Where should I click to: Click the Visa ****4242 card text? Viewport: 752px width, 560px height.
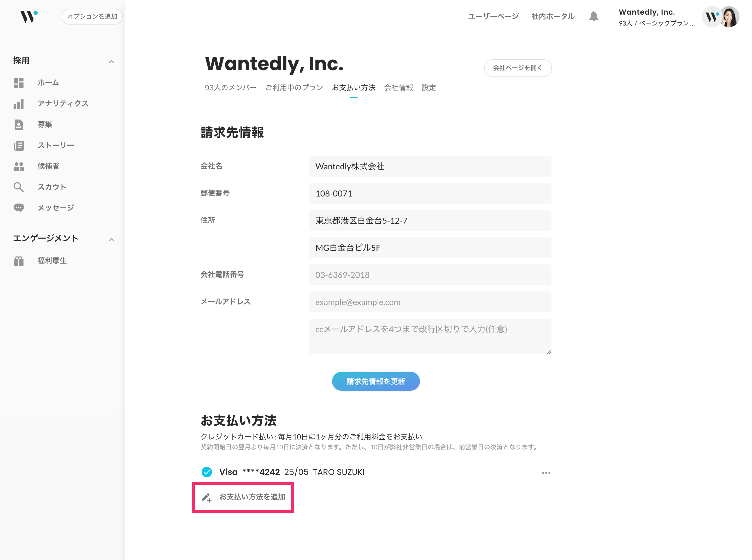point(249,472)
